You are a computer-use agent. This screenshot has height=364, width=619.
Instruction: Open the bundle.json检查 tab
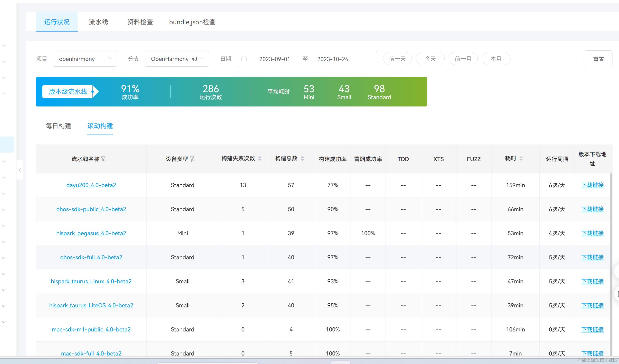[x=192, y=22]
